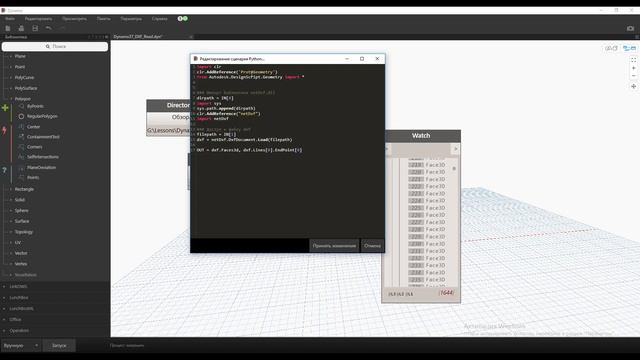
Task: Click the camera export-image icon
Action: [631, 28]
